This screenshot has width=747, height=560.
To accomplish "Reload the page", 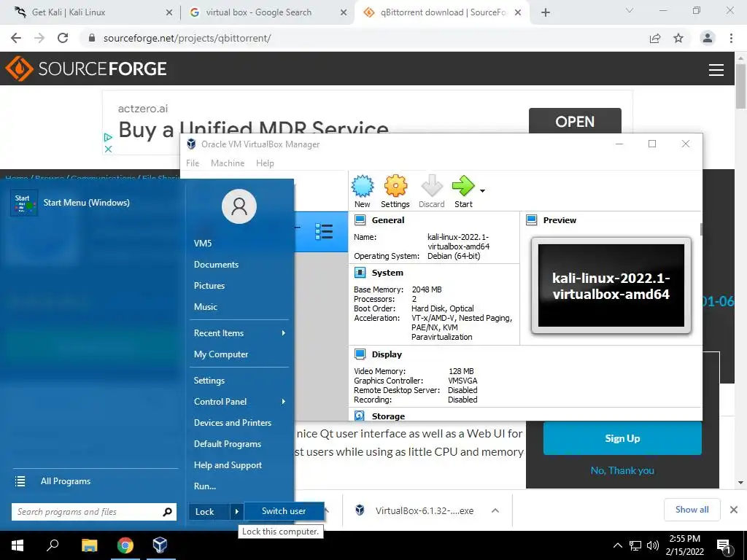I will pyautogui.click(x=63, y=38).
